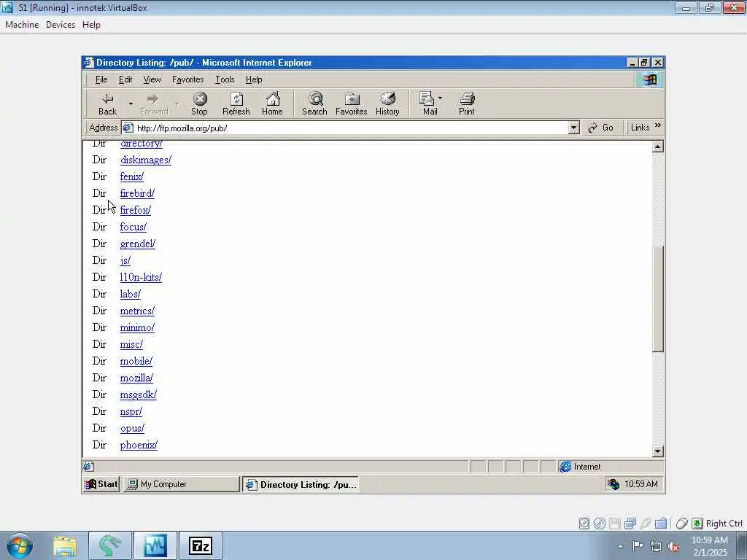
Task: Open the mobile/ directory link
Action: click(136, 361)
